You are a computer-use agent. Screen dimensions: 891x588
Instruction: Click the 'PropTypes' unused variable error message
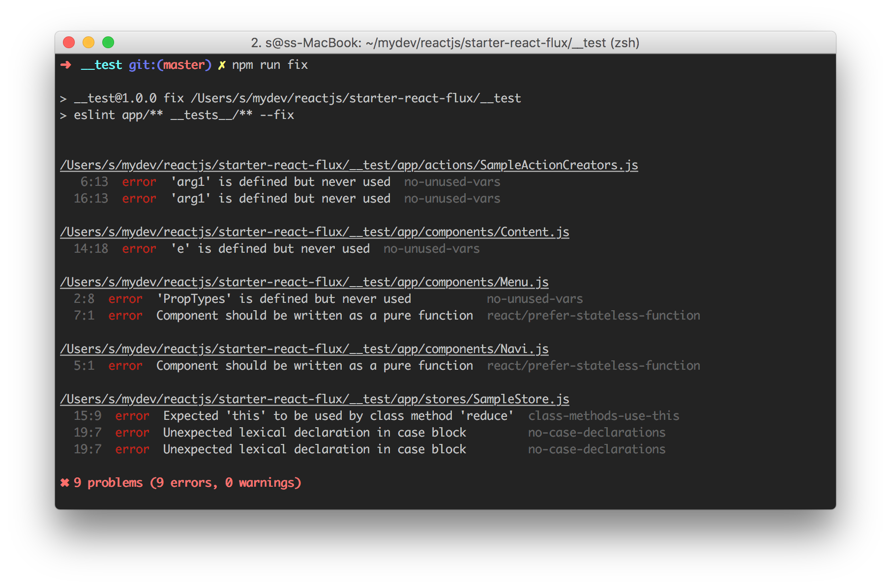pos(284,299)
